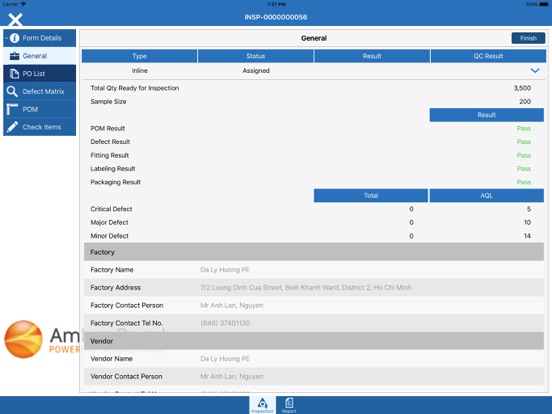The image size is (552, 414).
Task: Select POM in the sidebar menu
Action: [x=39, y=109]
